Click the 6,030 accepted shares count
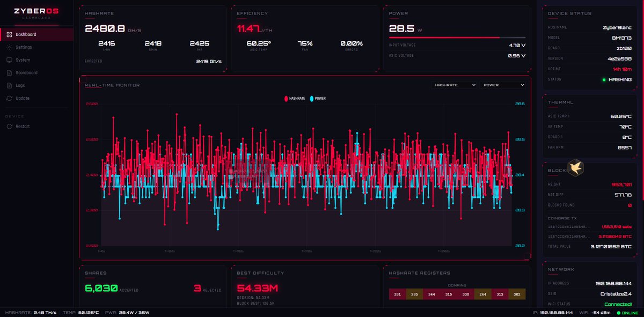 pyautogui.click(x=101, y=289)
